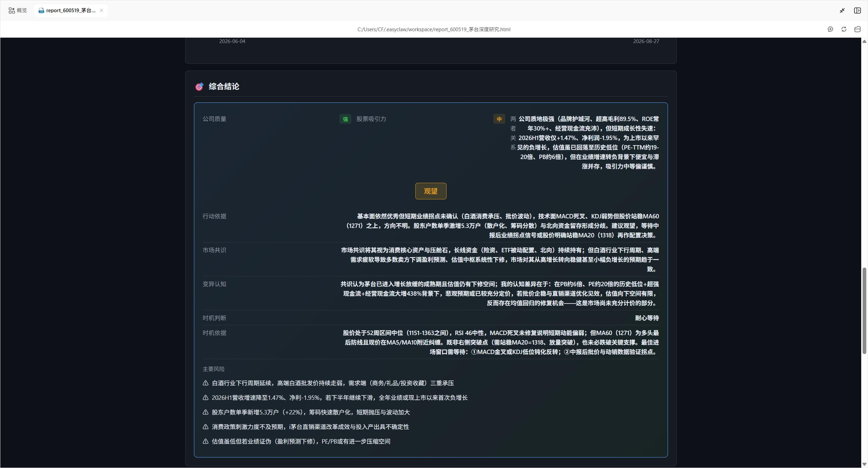This screenshot has width=868, height=468.
Task: Click warning icon for 白酒行业下行周期 risk
Action: tap(205, 383)
